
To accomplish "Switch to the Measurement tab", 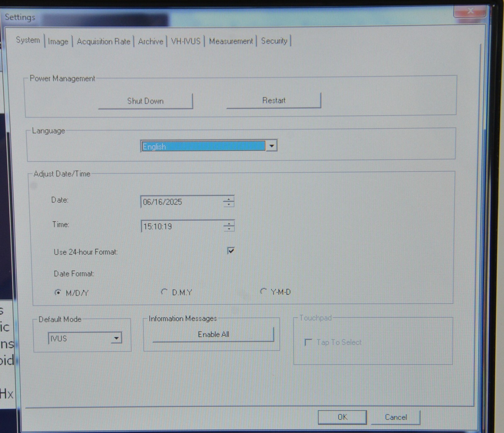I will [231, 41].
